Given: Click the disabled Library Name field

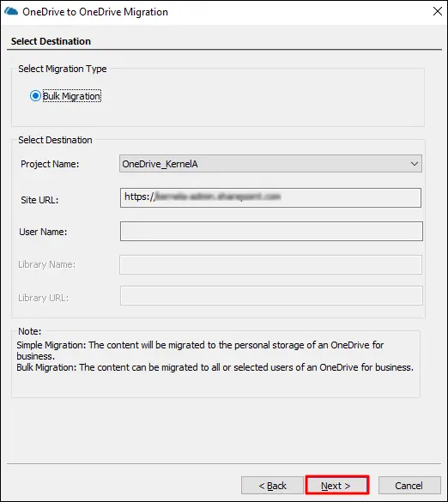Looking at the screenshot, I should (270, 264).
